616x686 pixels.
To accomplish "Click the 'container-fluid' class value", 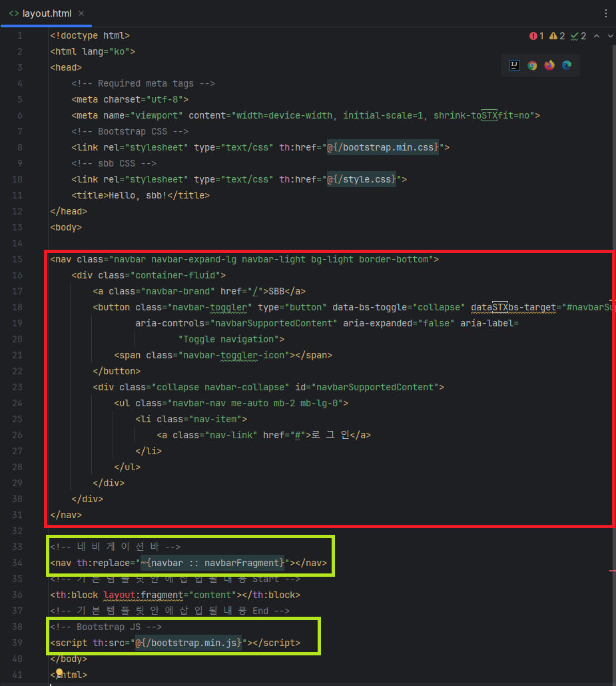I will click(x=175, y=276).
